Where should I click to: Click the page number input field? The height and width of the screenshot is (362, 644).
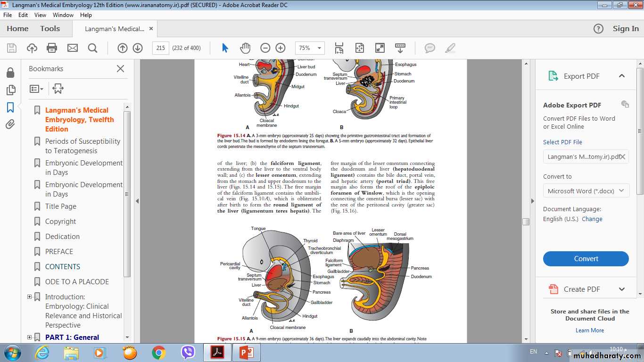tap(161, 48)
